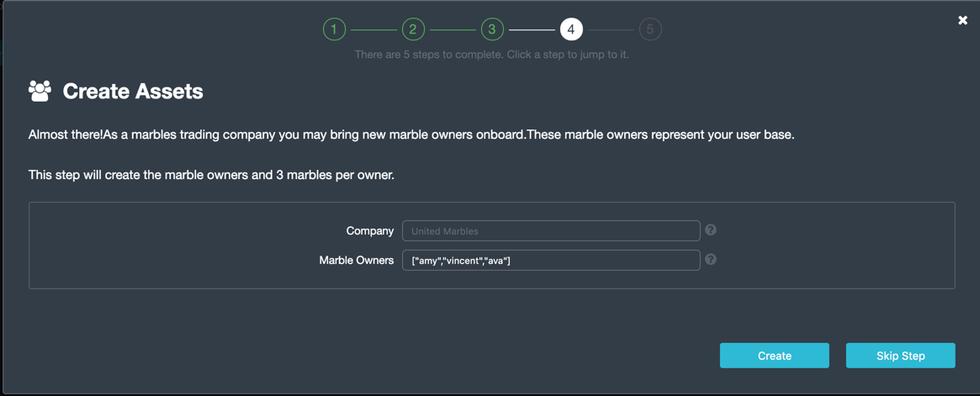Click into the Marble Owners input field

coord(551,260)
